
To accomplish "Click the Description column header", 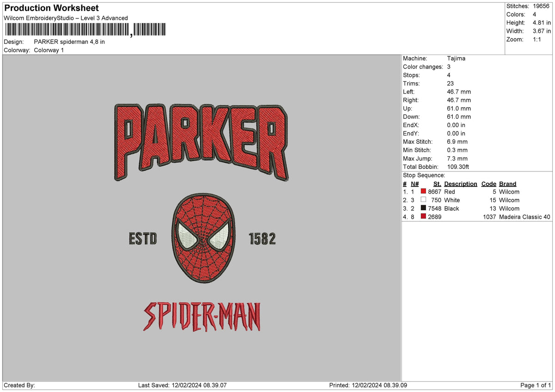I will point(461,184).
